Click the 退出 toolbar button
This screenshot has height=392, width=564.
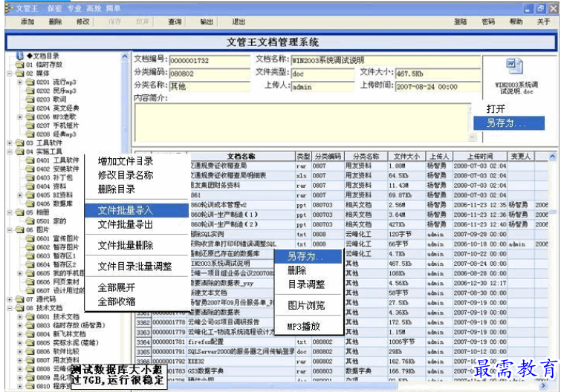pos(239,22)
